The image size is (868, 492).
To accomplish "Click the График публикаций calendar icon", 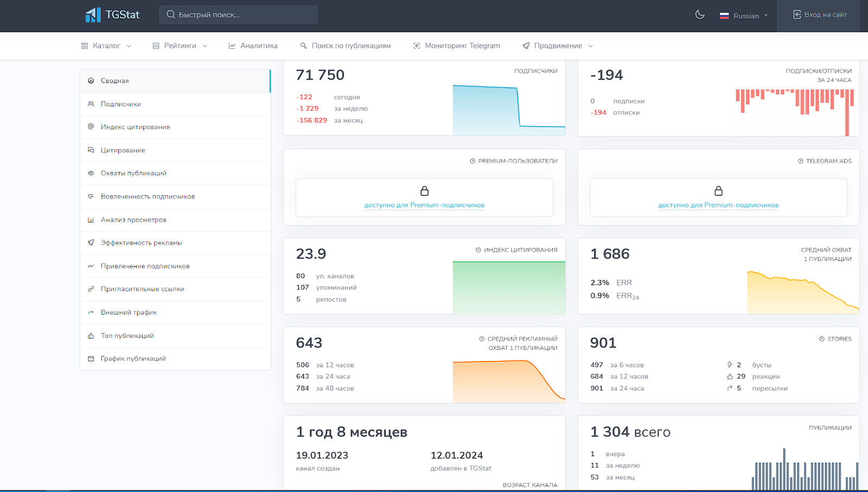I will click(x=91, y=359).
